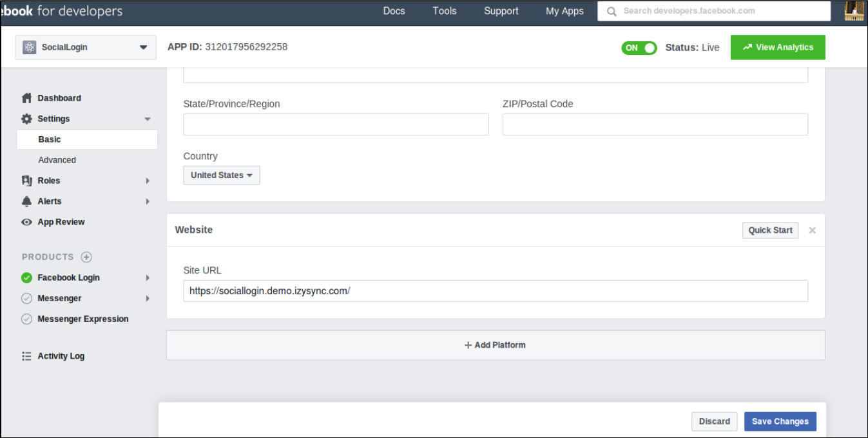Viewport: 868px width, 438px height.
Task: Open Facebook Login product
Action: [x=68, y=277]
